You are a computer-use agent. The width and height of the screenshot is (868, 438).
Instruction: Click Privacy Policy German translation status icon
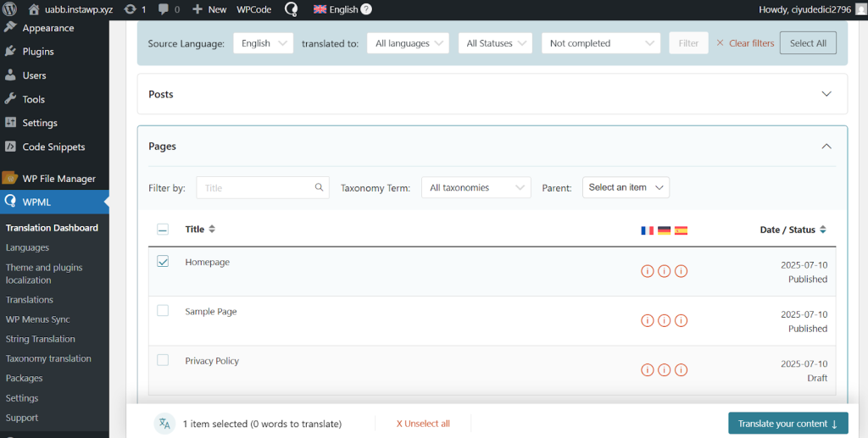click(x=665, y=369)
